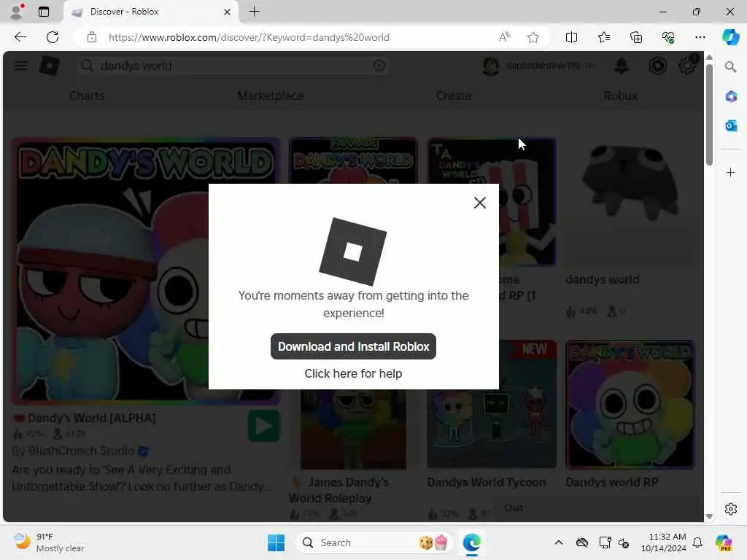Open tab actions menu icon
747x560 pixels.
click(43, 12)
